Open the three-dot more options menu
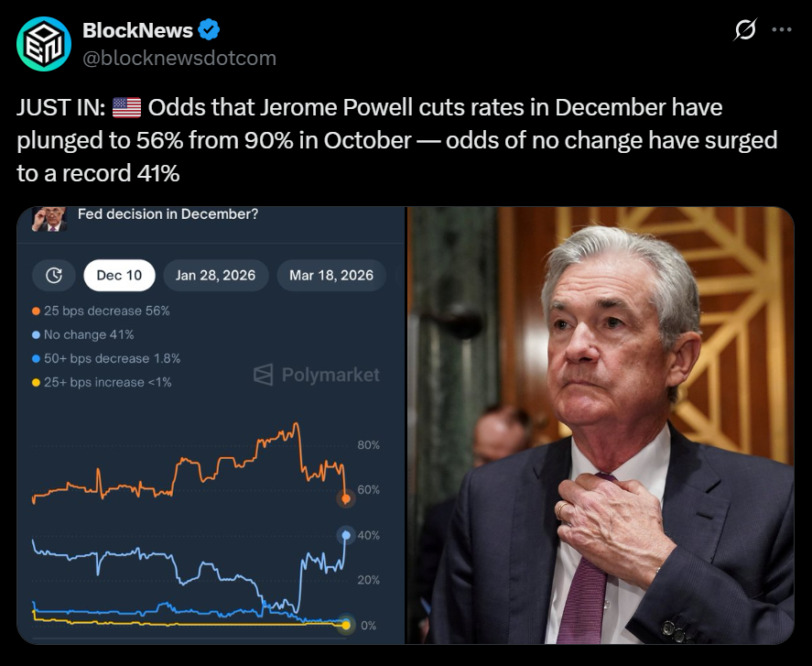The image size is (812, 666). point(781,30)
